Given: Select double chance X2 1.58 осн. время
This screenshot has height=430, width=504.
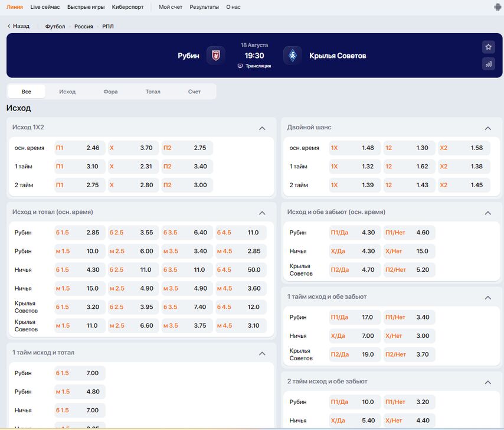Looking at the screenshot, I should pos(464,148).
